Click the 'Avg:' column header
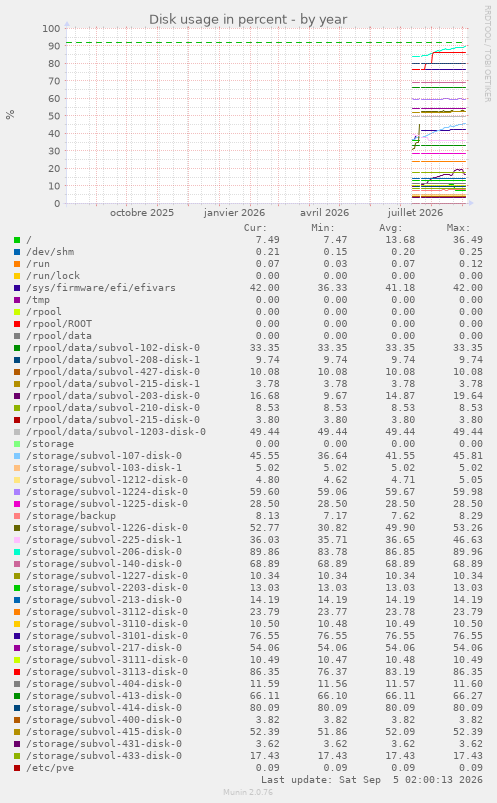Screen dimensions: 497x803 click(390, 228)
